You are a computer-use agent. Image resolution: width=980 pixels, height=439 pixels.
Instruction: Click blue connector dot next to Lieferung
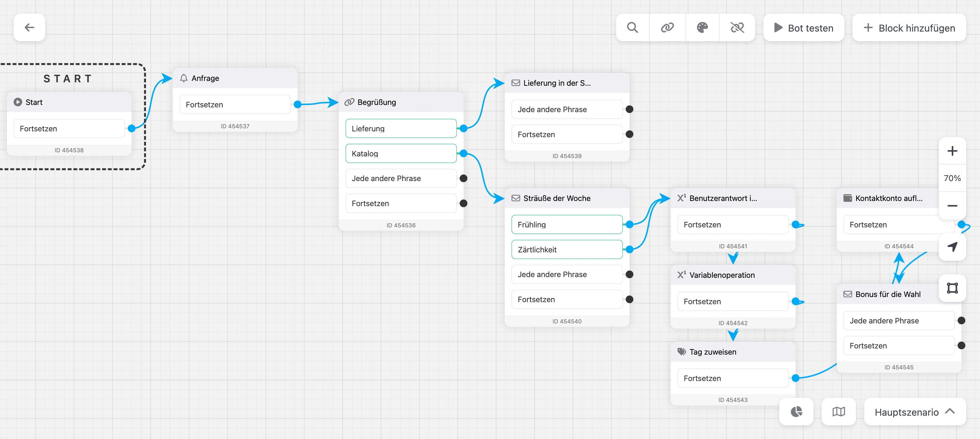tap(463, 129)
